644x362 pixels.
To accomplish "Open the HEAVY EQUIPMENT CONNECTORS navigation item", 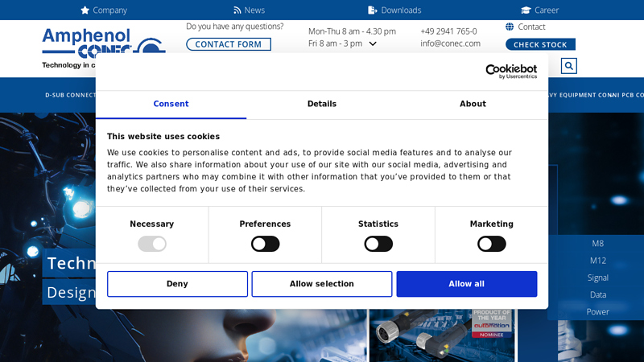I will pyautogui.click(x=582, y=95).
